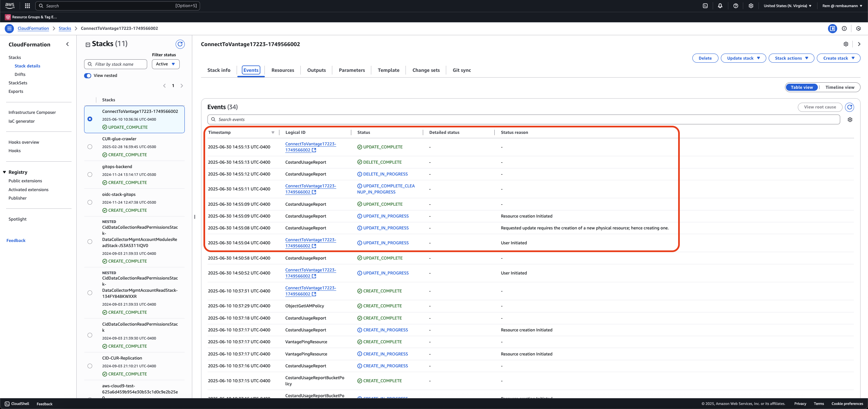Open the Parameters tab
The height and width of the screenshot is (409, 868).
[352, 70]
